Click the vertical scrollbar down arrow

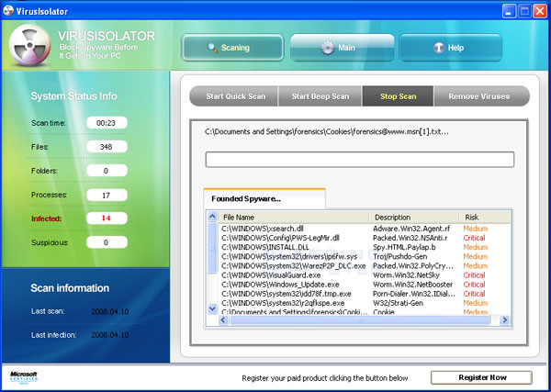(x=212, y=308)
